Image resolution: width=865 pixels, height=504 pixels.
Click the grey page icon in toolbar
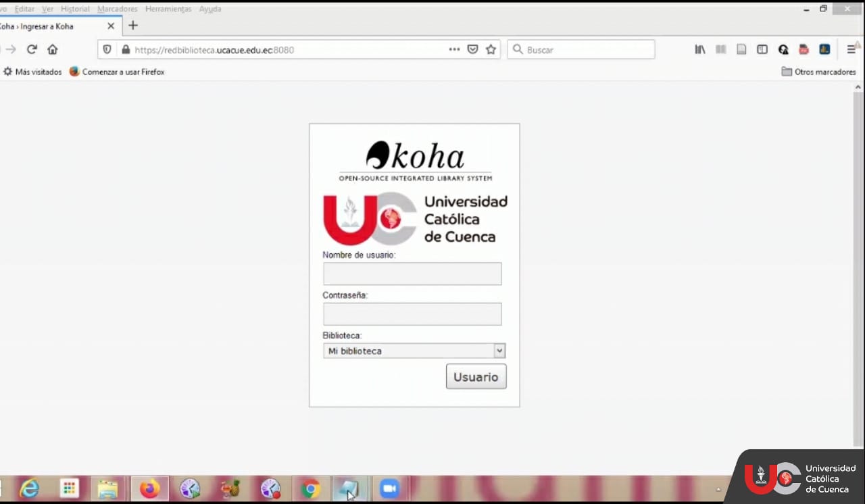pyautogui.click(x=741, y=49)
